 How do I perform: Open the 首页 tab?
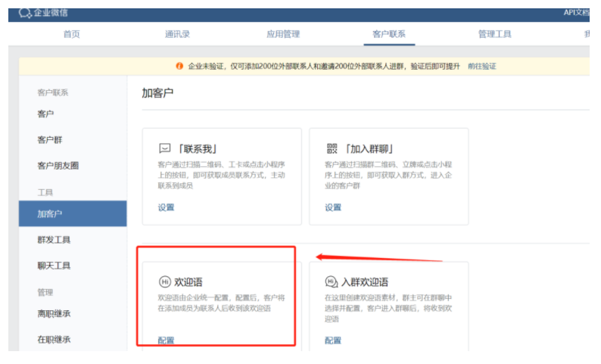point(72,34)
